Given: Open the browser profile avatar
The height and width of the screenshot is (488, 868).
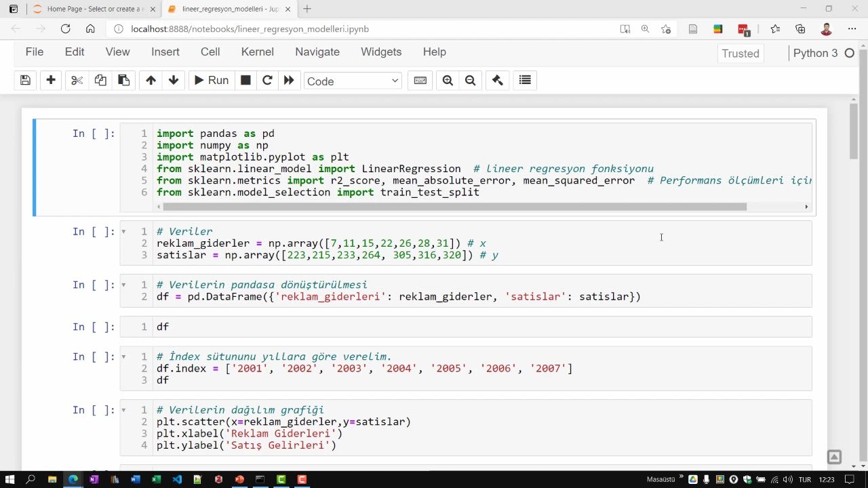Looking at the screenshot, I should coord(826,29).
